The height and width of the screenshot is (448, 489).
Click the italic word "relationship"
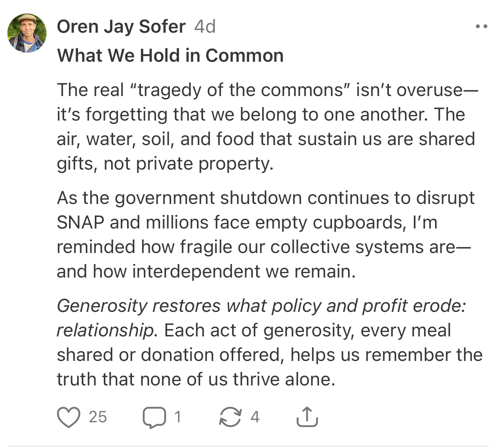105,330
